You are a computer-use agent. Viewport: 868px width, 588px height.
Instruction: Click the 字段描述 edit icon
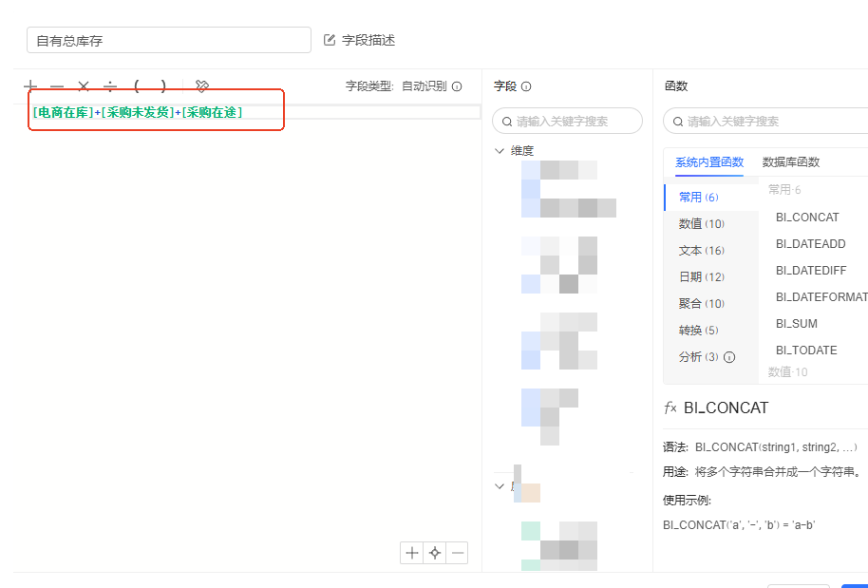click(330, 40)
